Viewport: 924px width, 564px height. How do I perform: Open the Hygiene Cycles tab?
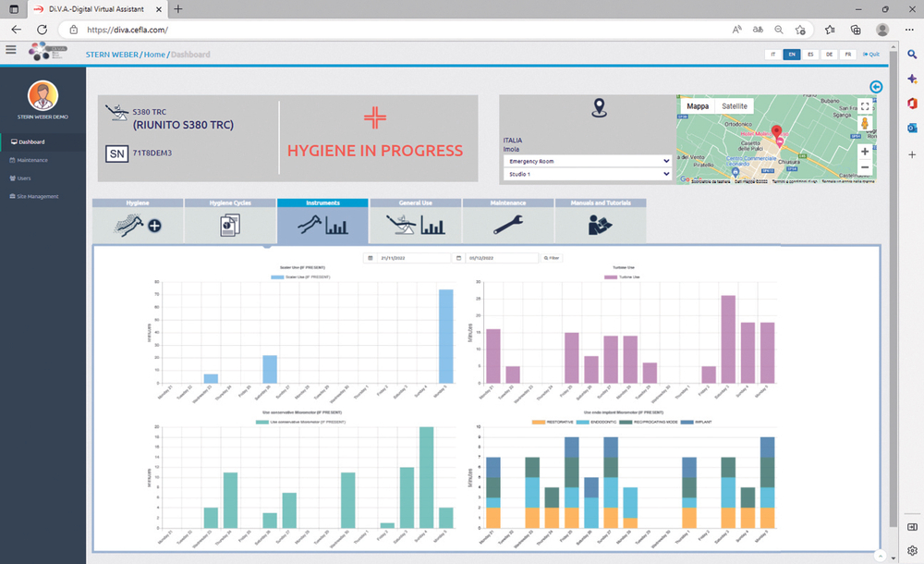pyautogui.click(x=230, y=221)
